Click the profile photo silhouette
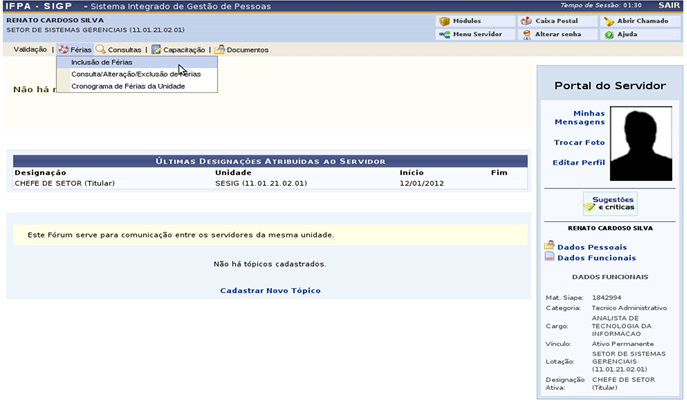 [x=641, y=144]
